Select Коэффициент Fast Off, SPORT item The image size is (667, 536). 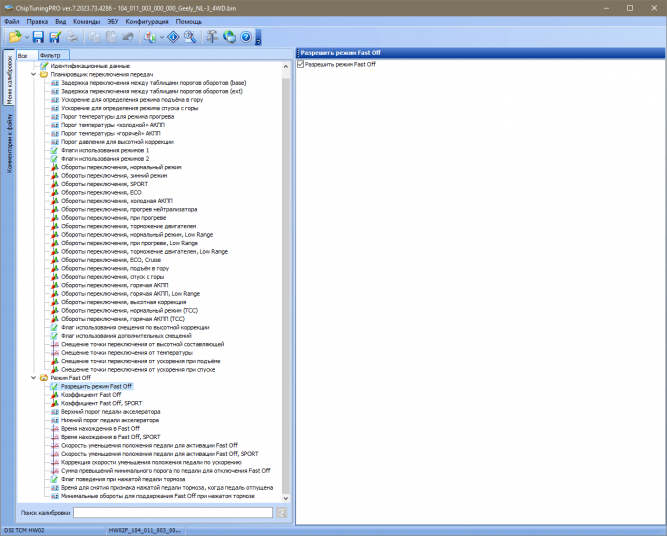click(102, 403)
